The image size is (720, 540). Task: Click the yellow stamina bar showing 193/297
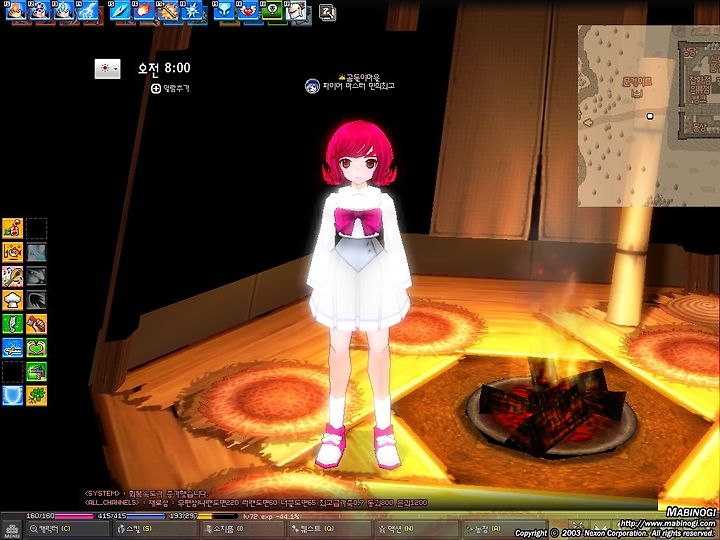203,516
